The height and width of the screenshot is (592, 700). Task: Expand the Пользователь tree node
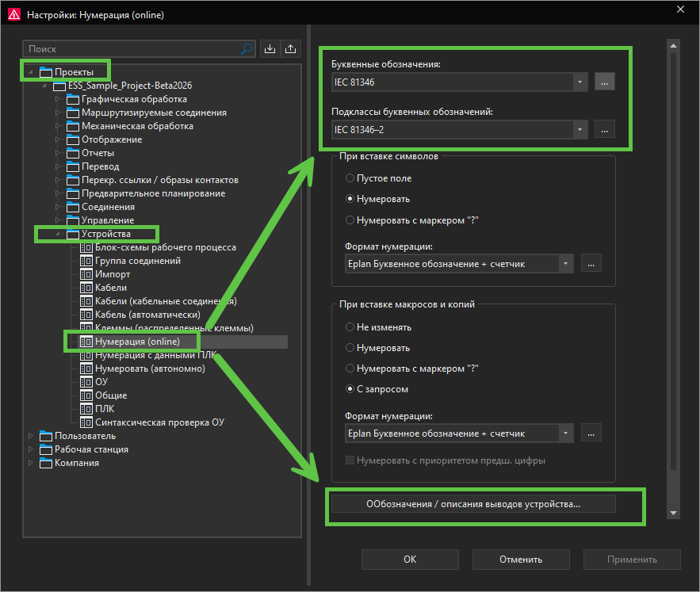coord(31,436)
